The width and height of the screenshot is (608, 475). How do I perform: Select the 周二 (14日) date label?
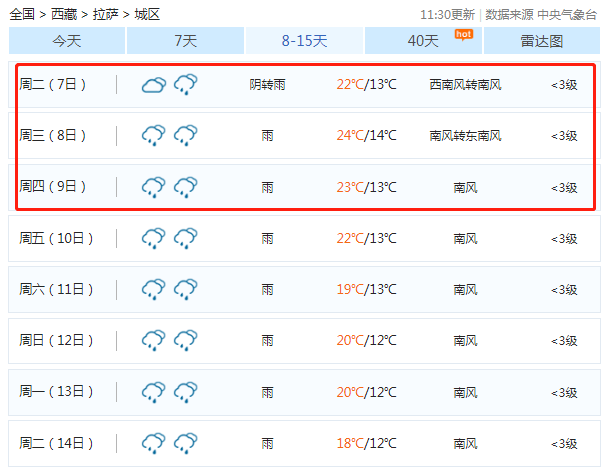coord(56,443)
